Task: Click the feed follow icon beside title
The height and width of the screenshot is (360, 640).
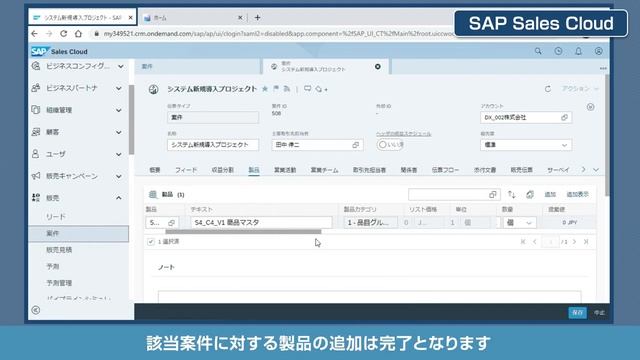Action: (x=287, y=89)
